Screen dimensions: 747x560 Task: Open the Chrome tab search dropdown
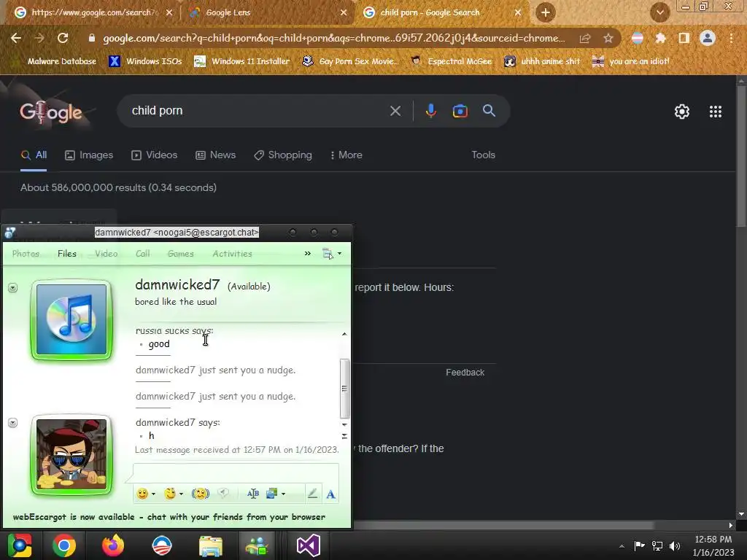tap(659, 12)
